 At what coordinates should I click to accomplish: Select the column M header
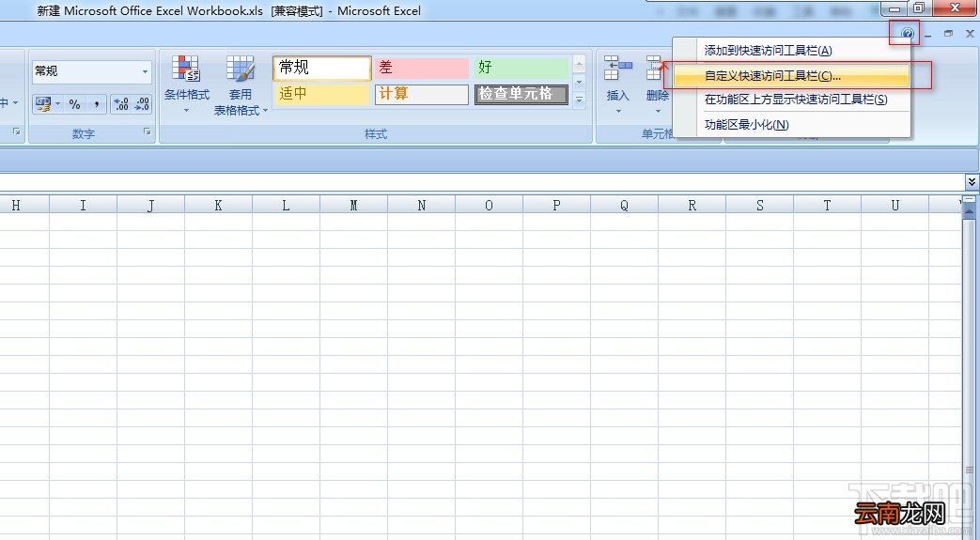pyautogui.click(x=353, y=206)
